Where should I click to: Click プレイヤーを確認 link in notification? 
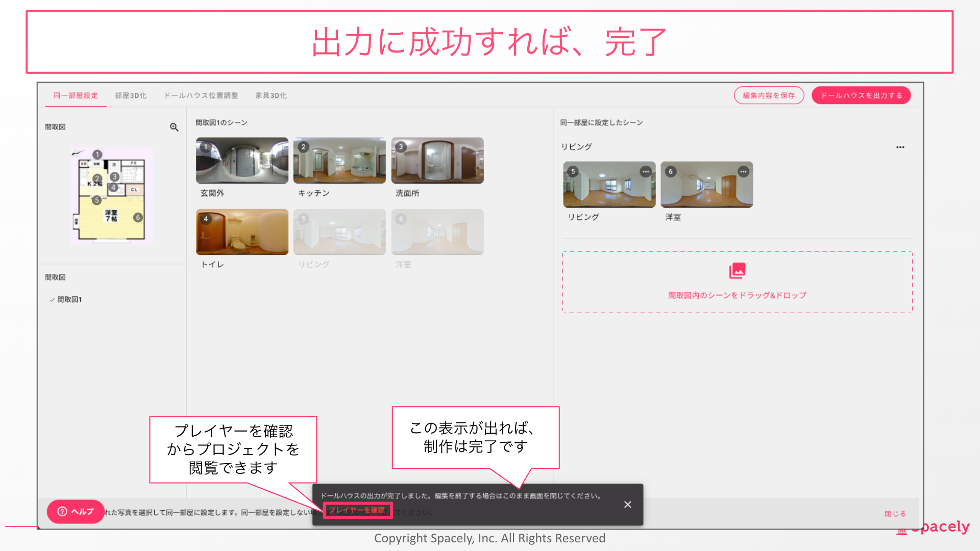[357, 510]
